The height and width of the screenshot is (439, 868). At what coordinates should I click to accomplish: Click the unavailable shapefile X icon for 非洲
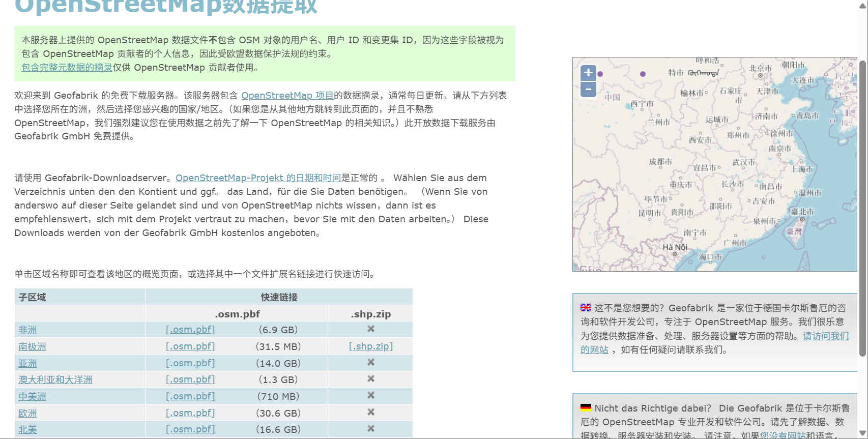[x=371, y=329]
